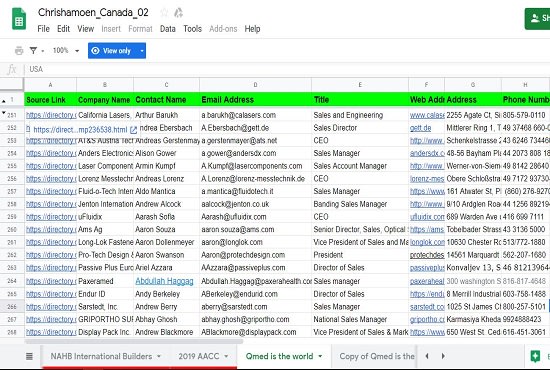Open the View menu
The width and height of the screenshot is (550, 370).
(x=86, y=29)
